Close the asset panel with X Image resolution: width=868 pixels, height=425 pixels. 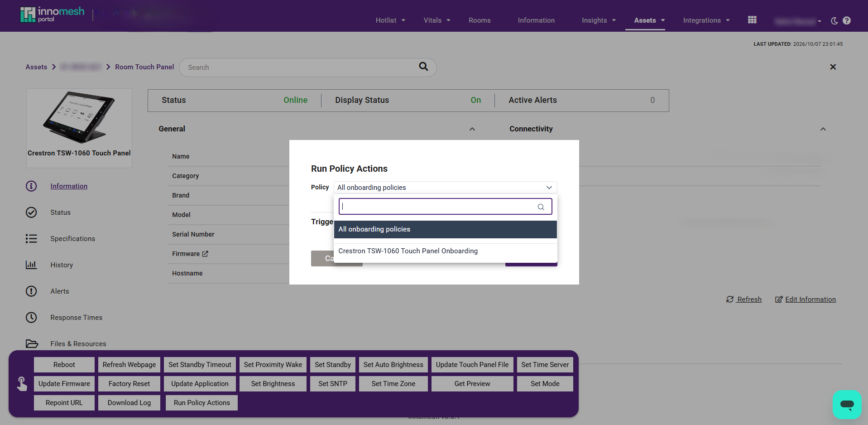point(833,67)
